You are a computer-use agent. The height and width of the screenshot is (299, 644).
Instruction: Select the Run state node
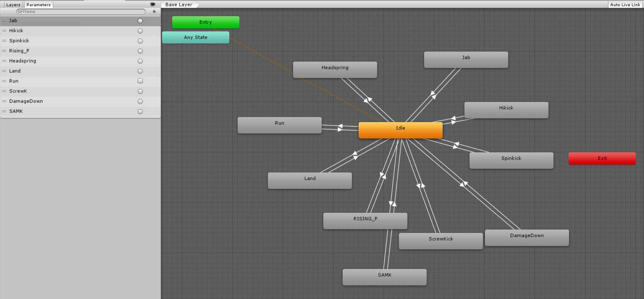click(x=280, y=125)
